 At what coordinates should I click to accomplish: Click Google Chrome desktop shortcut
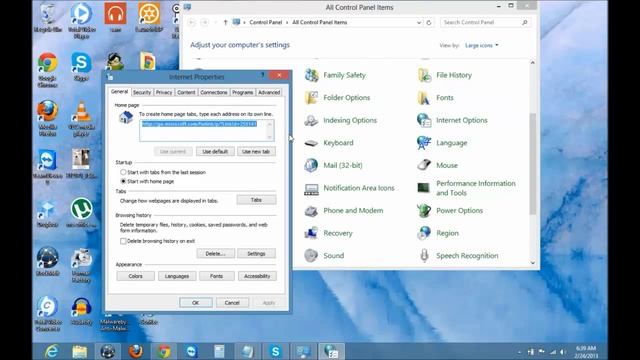(x=48, y=69)
